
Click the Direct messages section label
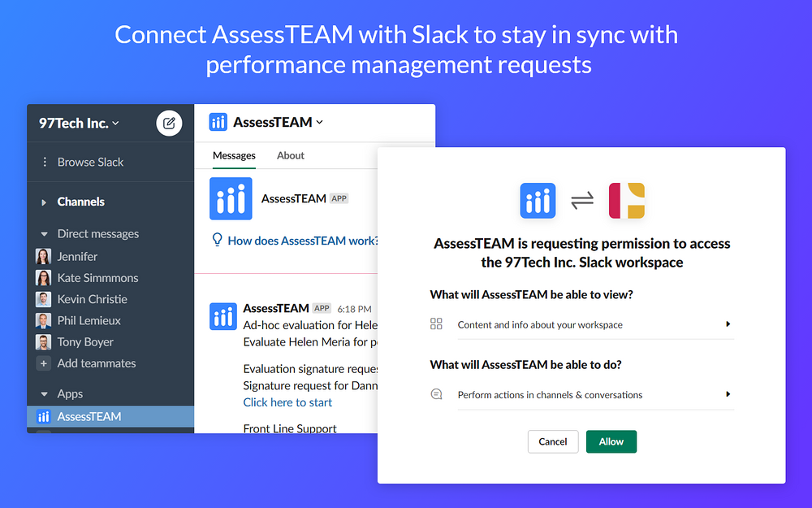(98, 234)
